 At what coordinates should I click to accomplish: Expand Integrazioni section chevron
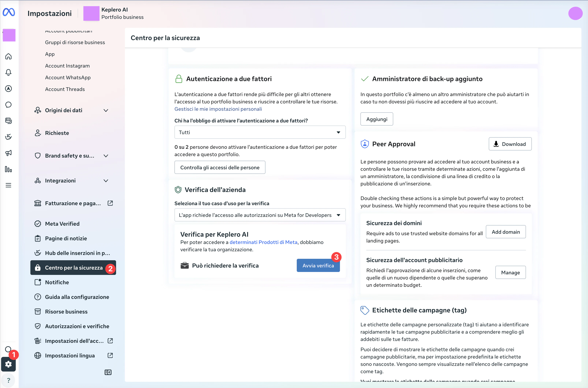(x=106, y=181)
